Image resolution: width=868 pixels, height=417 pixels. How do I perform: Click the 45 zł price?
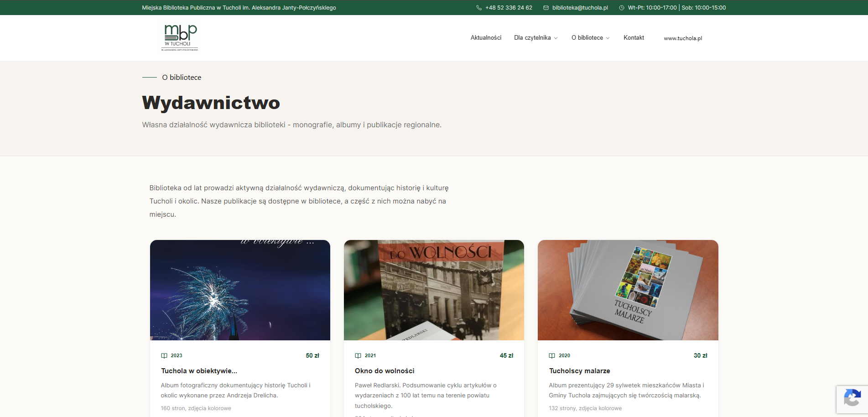tap(506, 356)
